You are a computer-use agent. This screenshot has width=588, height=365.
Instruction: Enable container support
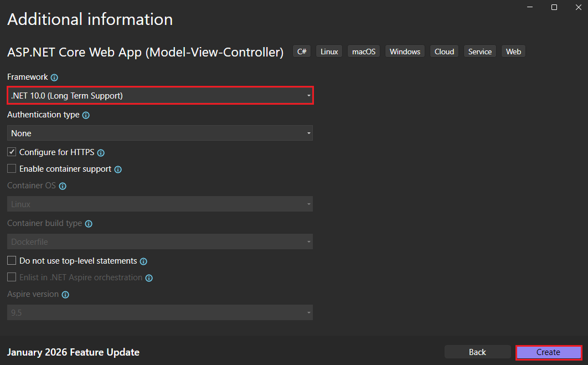(12, 168)
